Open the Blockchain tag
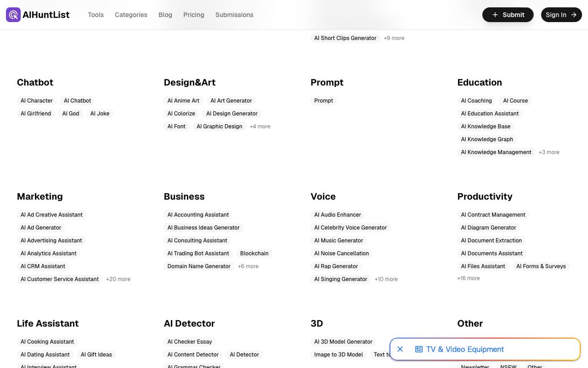 [x=254, y=253]
